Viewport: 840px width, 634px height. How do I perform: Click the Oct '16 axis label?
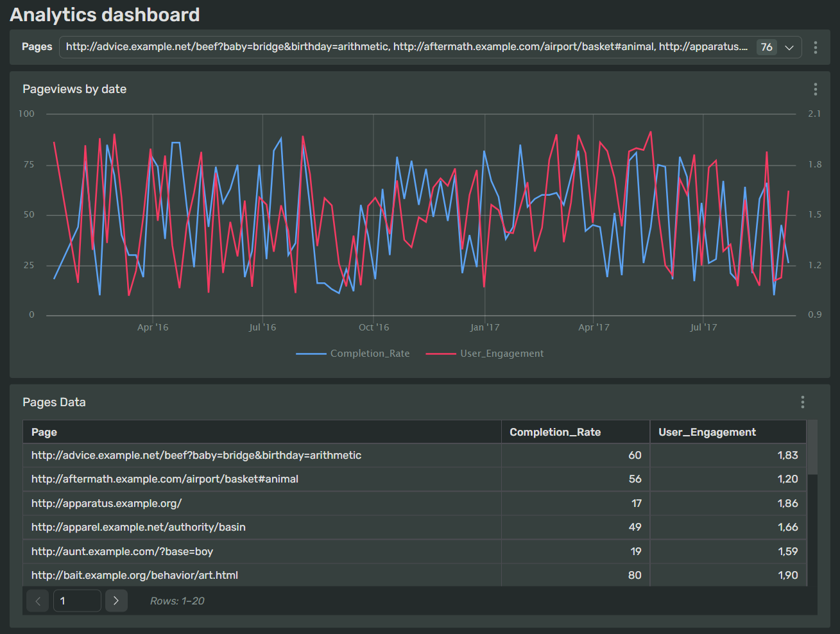373,327
